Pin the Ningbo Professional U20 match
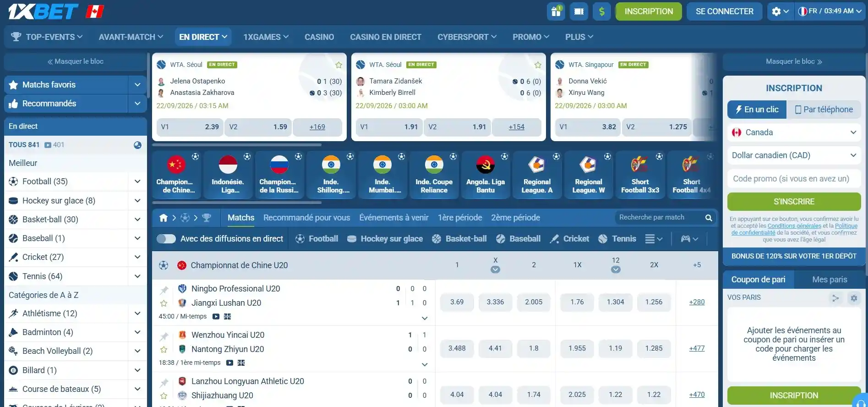The image size is (868, 407). pyautogui.click(x=164, y=290)
